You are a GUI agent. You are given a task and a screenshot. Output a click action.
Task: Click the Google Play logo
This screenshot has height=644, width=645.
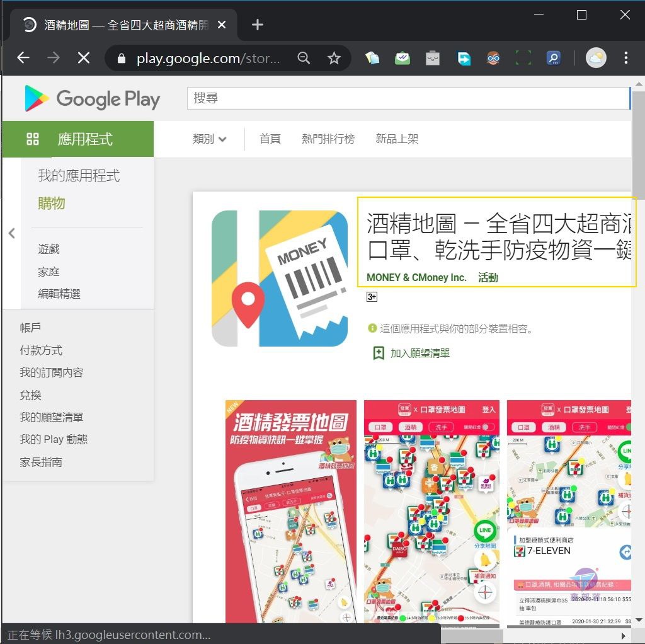pos(93,98)
